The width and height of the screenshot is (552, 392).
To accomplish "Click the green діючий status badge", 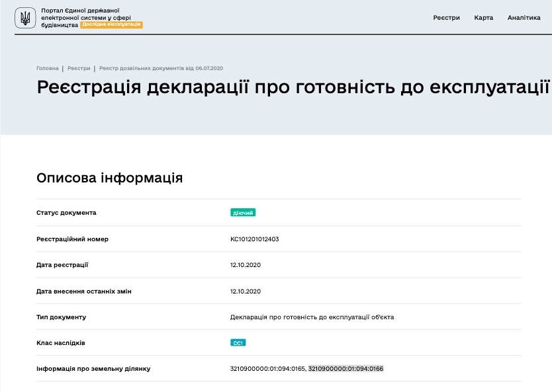I will point(243,213).
